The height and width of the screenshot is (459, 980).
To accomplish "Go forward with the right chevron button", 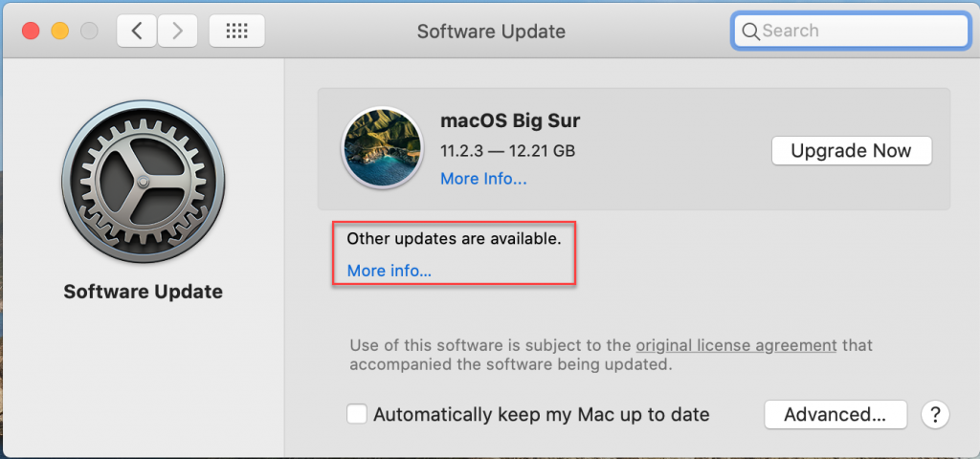I will coord(177,32).
